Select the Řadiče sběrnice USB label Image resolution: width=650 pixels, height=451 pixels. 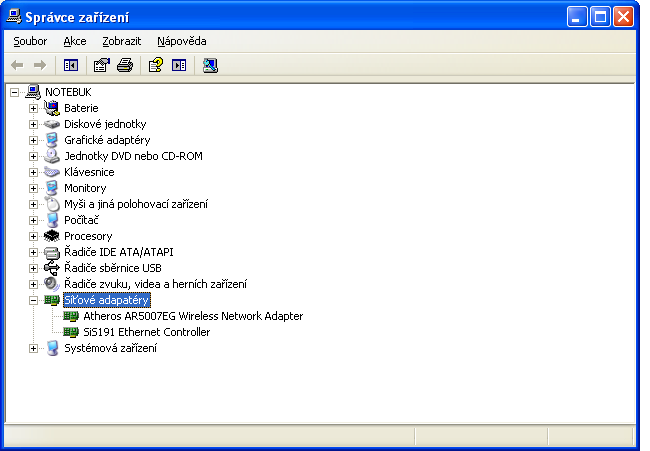(x=113, y=268)
